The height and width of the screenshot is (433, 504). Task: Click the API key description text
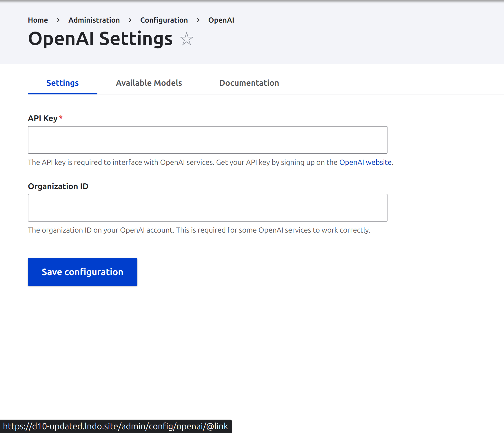211,162
